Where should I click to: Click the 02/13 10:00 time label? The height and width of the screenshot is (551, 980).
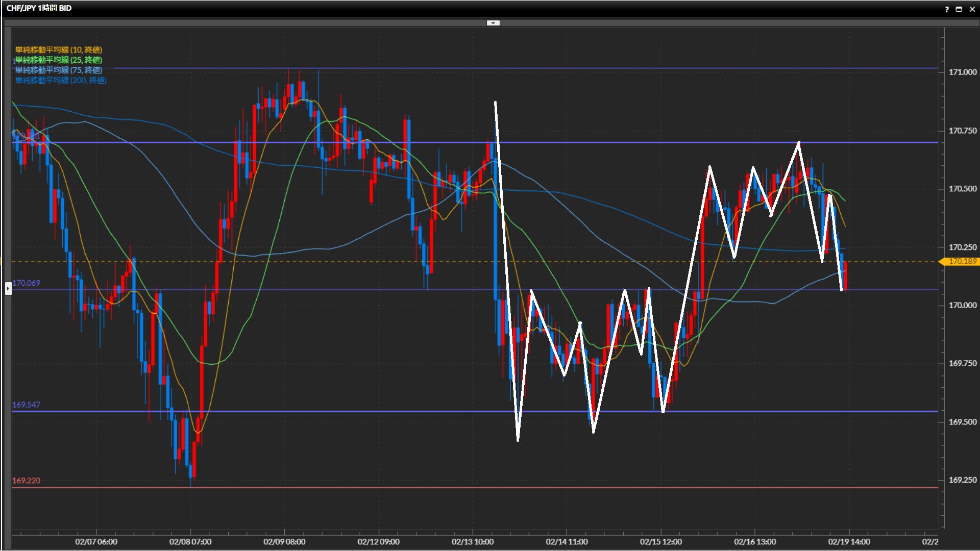473,541
